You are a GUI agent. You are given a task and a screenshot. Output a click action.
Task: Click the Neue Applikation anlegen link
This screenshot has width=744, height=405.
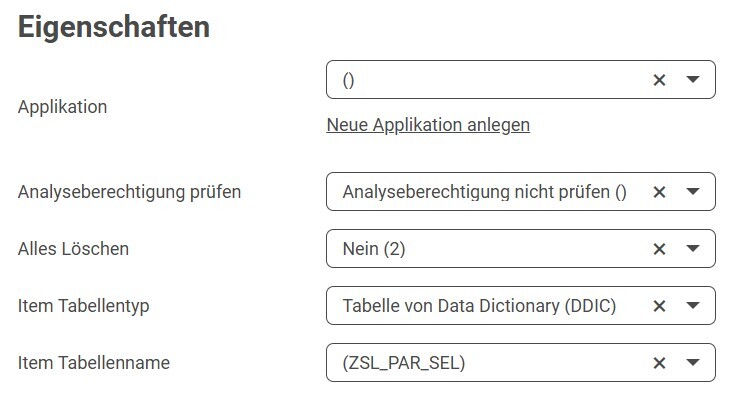tap(428, 125)
